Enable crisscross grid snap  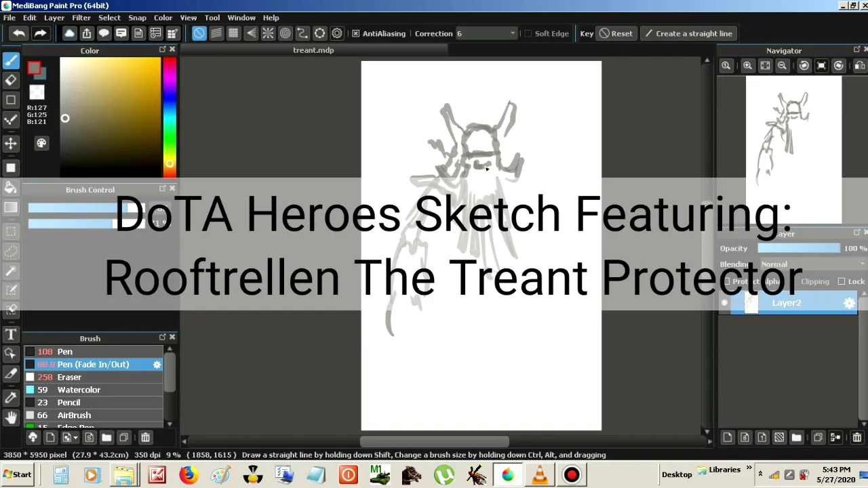click(x=233, y=33)
